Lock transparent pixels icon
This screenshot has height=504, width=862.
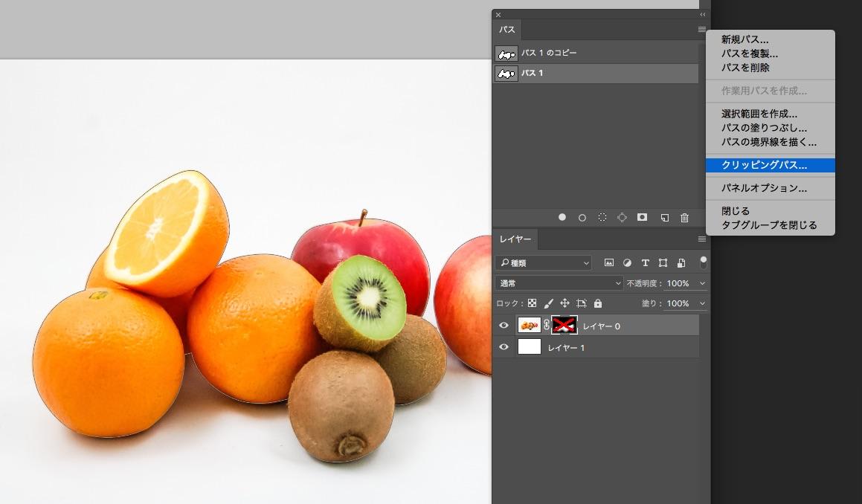(533, 303)
